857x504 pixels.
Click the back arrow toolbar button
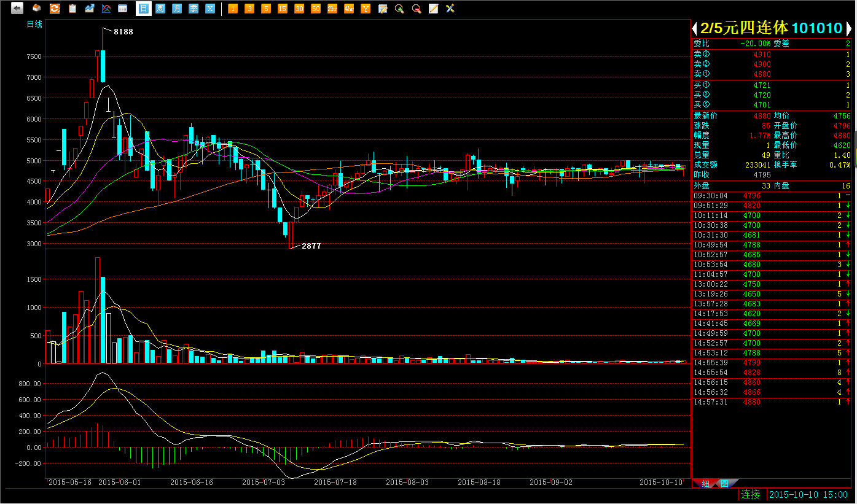[17, 9]
